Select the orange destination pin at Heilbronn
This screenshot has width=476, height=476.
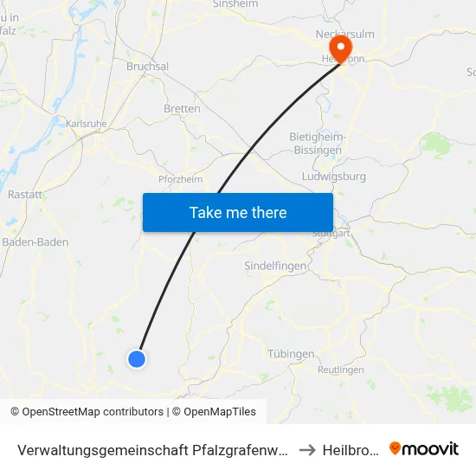click(341, 49)
